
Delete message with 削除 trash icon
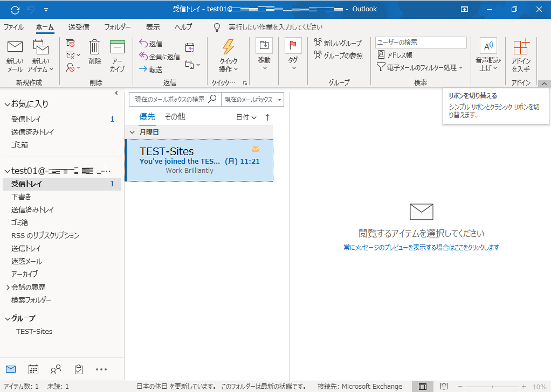(94, 53)
